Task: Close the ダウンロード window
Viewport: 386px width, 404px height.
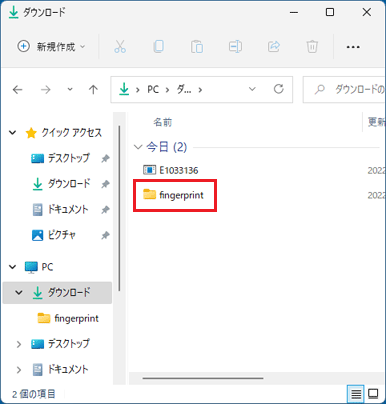Action: coord(367,12)
